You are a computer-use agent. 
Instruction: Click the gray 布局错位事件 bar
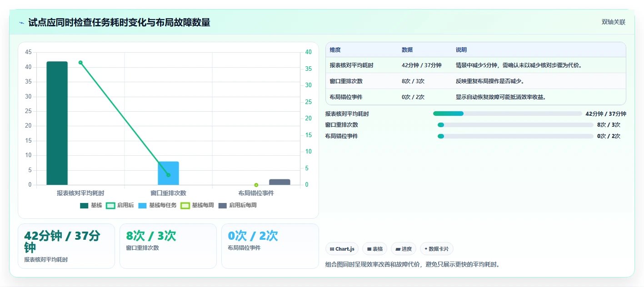coord(280,182)
